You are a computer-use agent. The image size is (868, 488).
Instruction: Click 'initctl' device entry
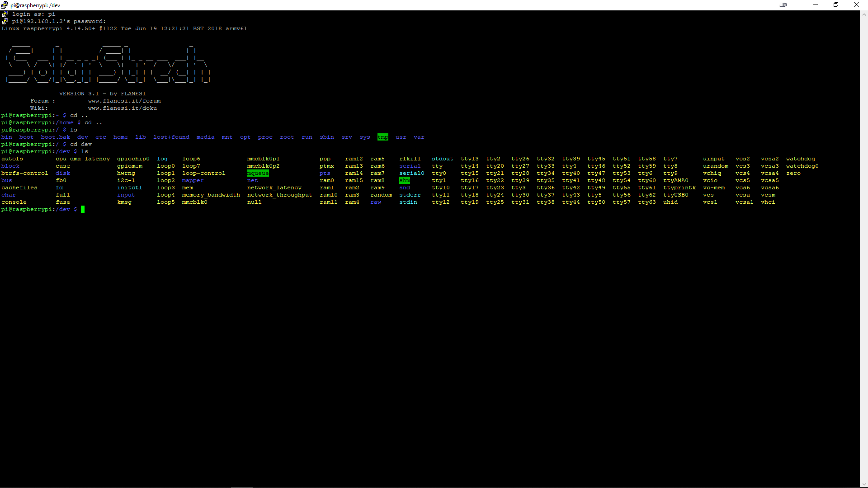coord(130,188)
